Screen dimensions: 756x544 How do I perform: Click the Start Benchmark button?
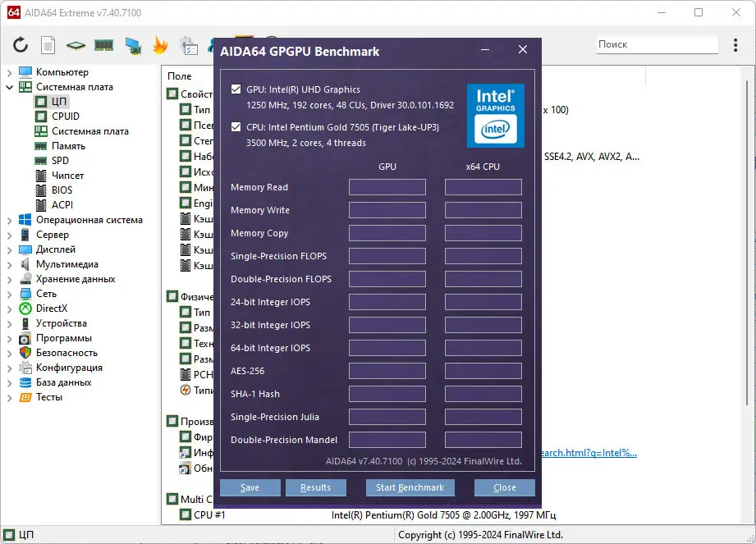coord(410,487)
